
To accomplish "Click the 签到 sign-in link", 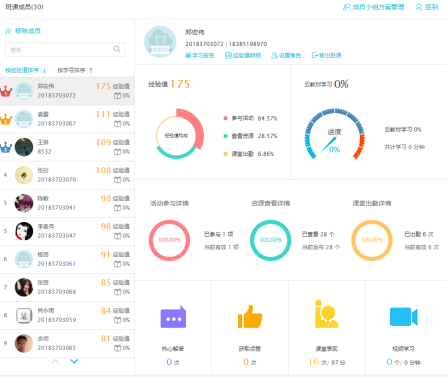I will tap(427, 7).
